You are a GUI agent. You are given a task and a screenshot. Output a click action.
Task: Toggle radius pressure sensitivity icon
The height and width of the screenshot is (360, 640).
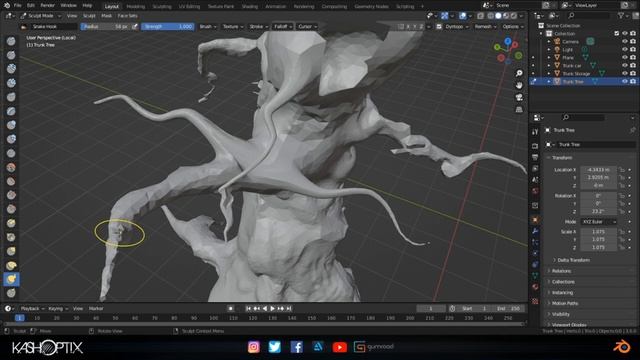coord(135,27)
